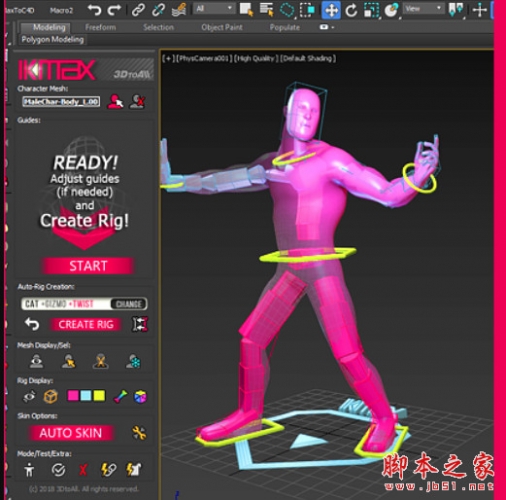Click the remove character mesh icon
The height and width of the screenshot is (500, 506).
137,101
